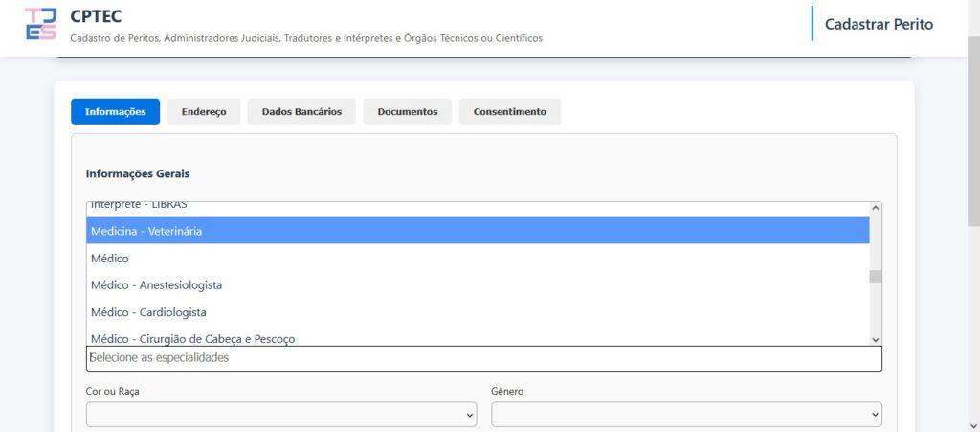Viewport: 980px width, 432px height.
Task: Click the specialties list scroll-down arrow
Action: pyautogui.click(x=875, y=339)
